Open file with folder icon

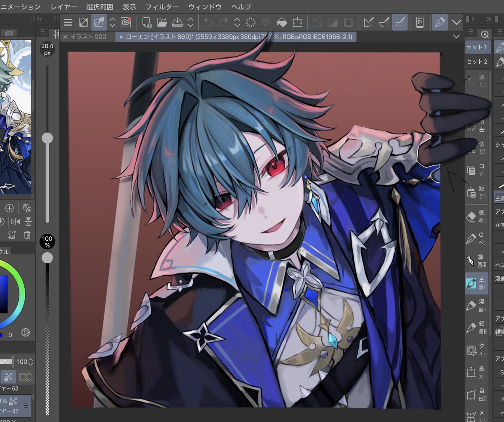pos(162,22)
